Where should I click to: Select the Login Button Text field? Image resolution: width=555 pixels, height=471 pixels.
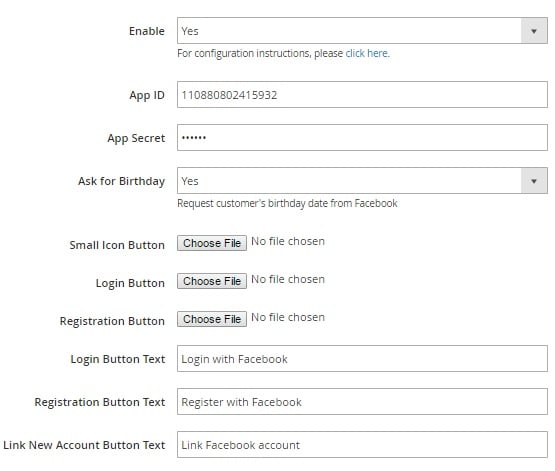click(362, 359)
